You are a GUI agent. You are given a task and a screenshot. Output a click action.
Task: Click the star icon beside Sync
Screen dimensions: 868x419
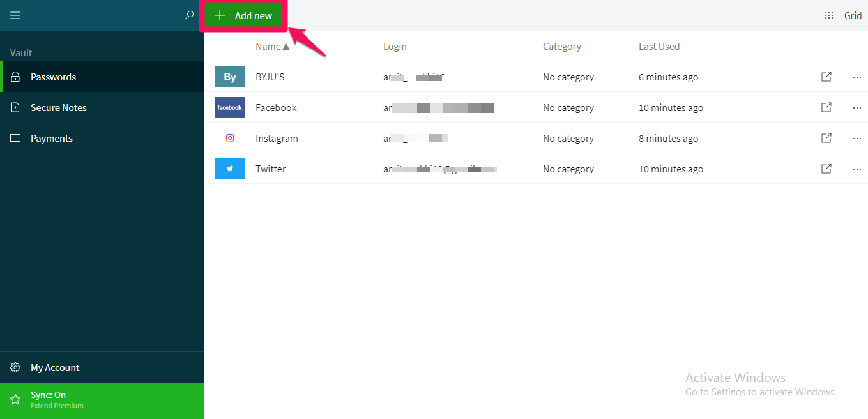pyautogui.click(x=15, y=400)
